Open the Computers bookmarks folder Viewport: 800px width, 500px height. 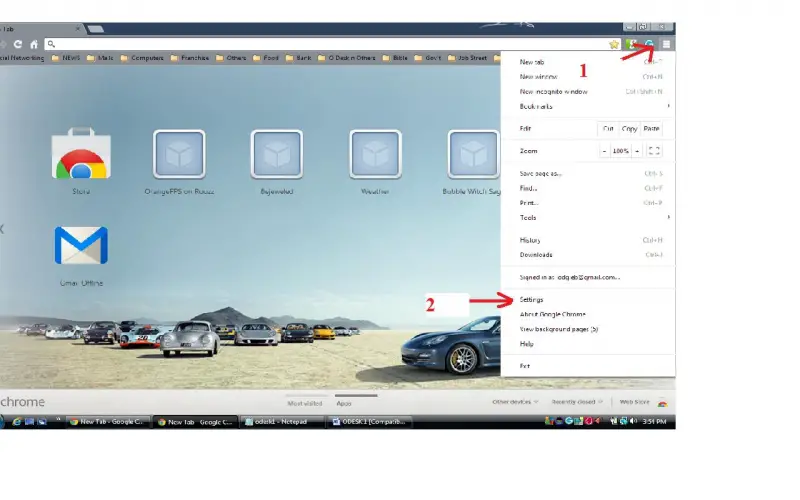coord(142,58)
